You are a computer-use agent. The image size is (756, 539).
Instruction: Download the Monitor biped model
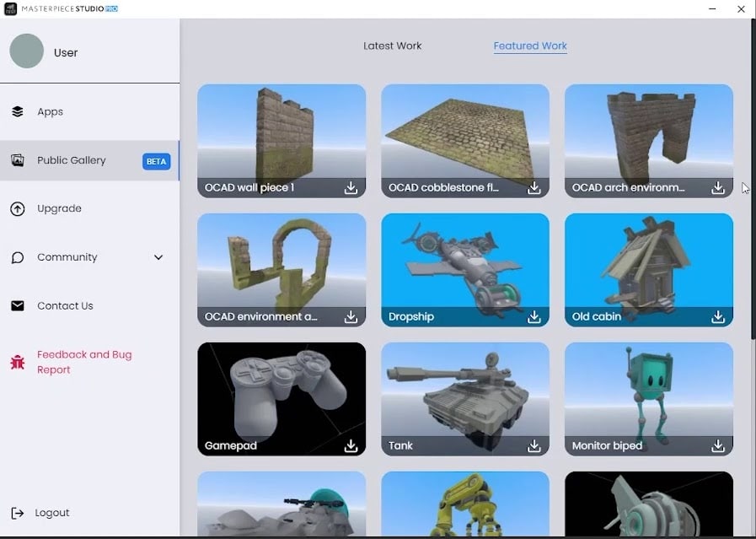tap(717, 446)
